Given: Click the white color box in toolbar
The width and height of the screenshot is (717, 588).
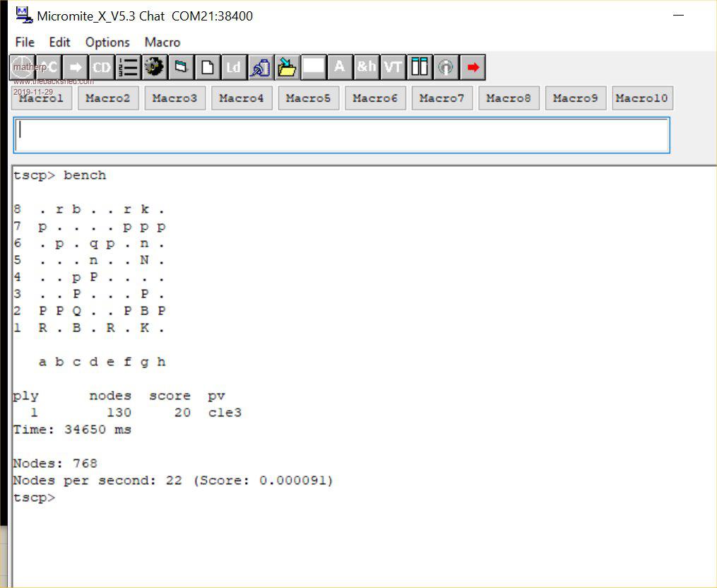Looking at the screenshot, I should pos(314,67).
